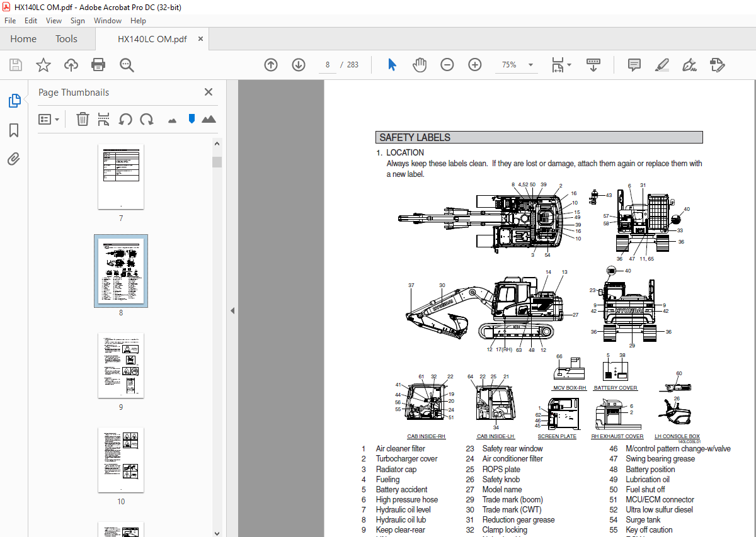Select page 7 thumbnail
Image resolution: width=756 pixels, height=537 pixels.
(121, 176)
